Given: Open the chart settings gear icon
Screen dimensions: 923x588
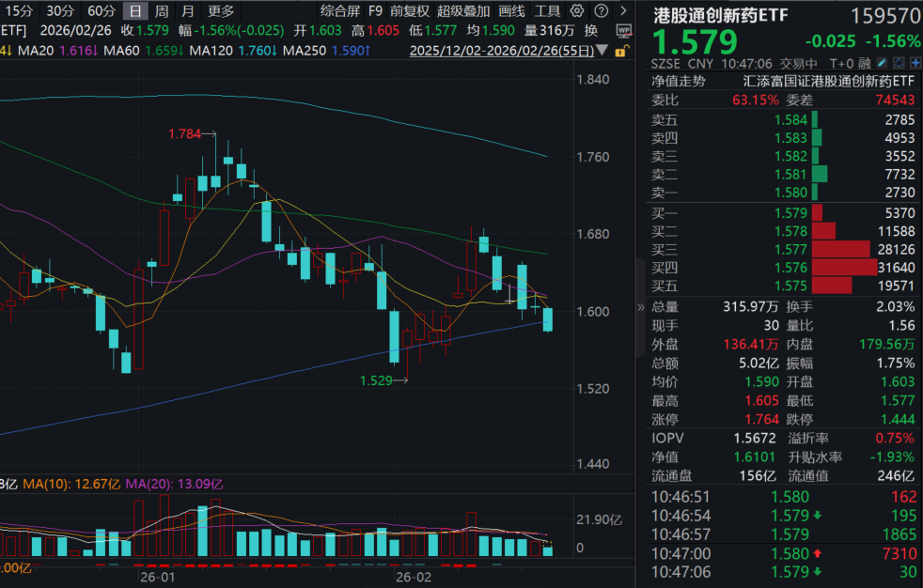Looking at the screenshot, I should coord(576,10).
